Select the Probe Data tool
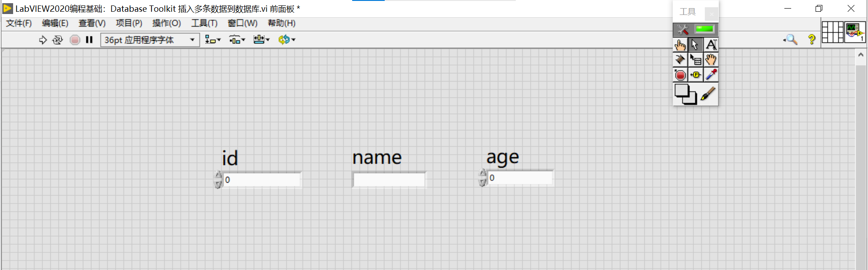Screen dimensions: 868x270 pos(696,74)
